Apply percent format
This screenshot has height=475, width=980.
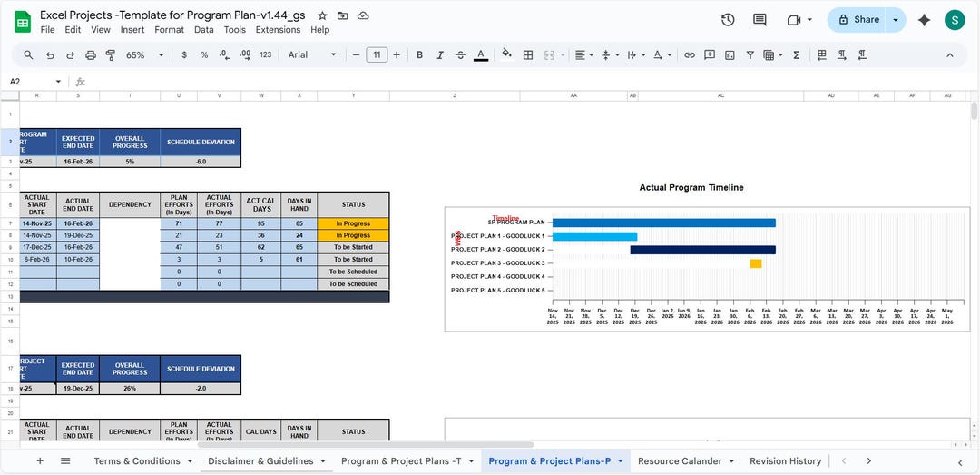[x=204, y=55]
